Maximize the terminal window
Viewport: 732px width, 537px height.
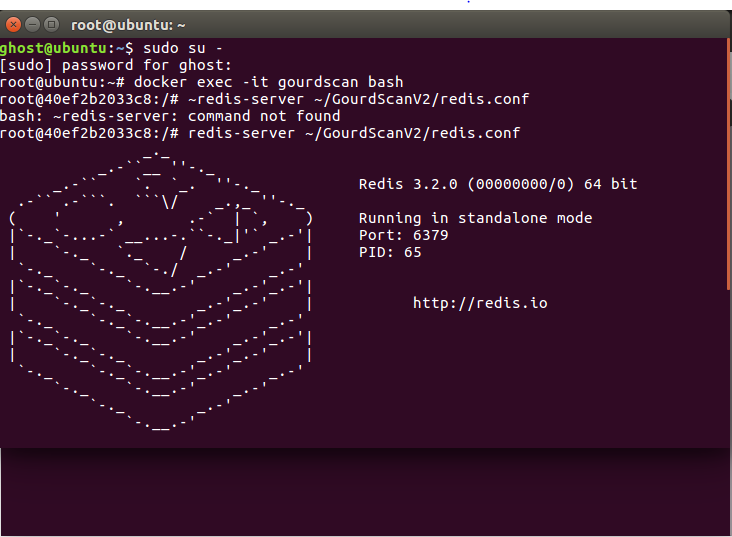click(x=51, y=24)
